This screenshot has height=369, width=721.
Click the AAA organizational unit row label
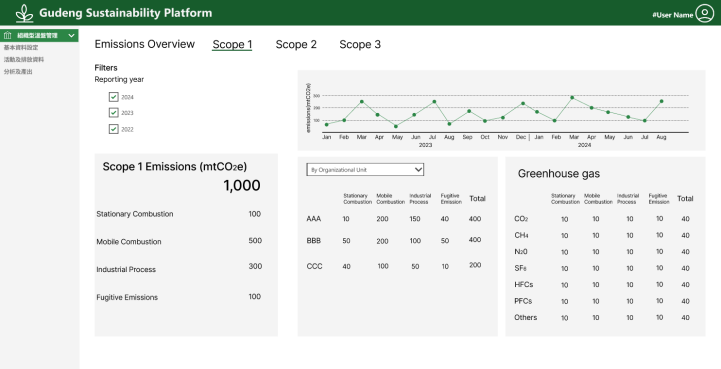click(314, 219)
